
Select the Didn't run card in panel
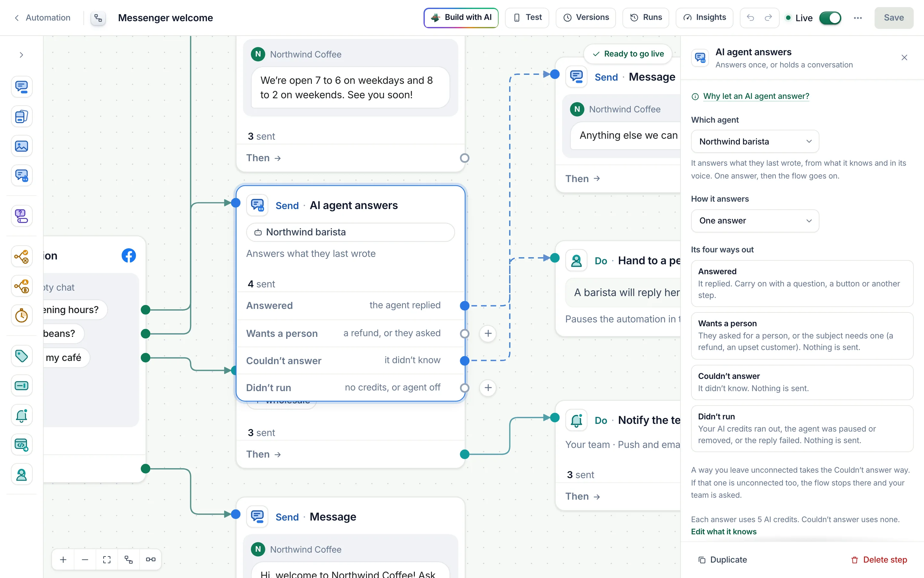[802, 429]
